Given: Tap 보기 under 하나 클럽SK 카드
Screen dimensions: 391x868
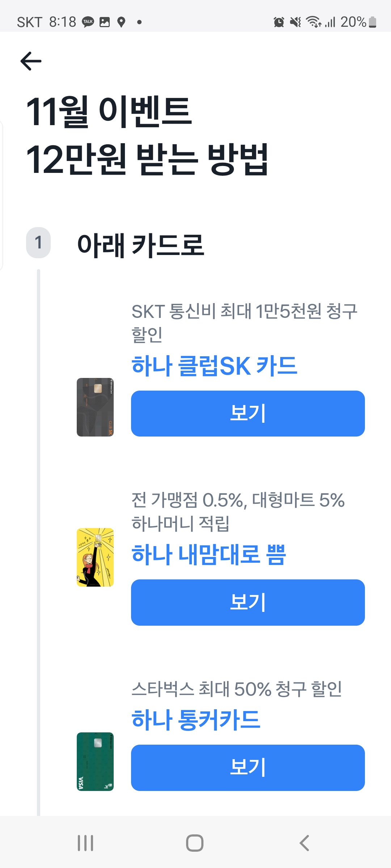Looking at the screenshot, I should 247,413.
